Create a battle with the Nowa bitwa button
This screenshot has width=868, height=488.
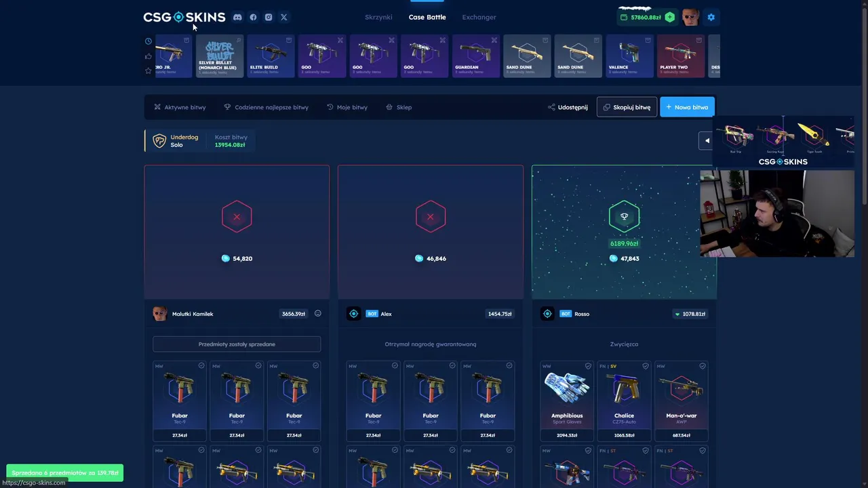[687, 107]
